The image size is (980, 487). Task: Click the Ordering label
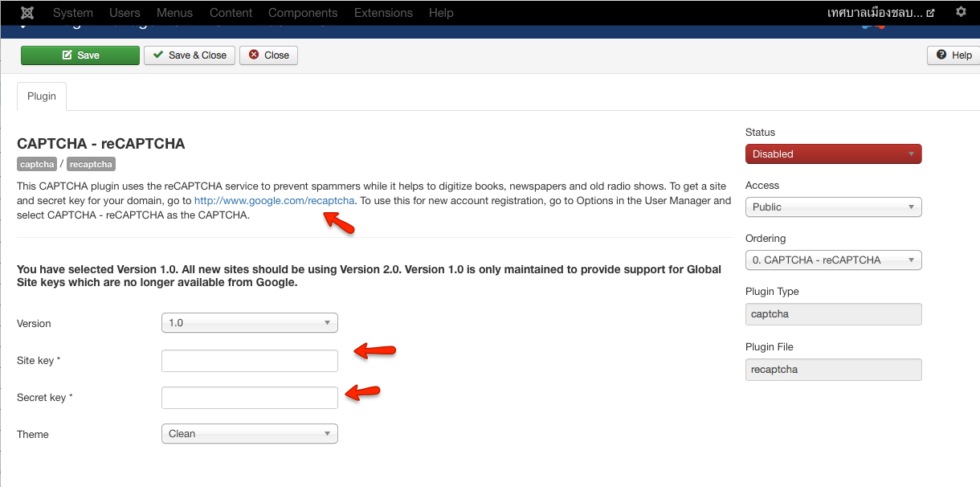[x=766, y=239]
